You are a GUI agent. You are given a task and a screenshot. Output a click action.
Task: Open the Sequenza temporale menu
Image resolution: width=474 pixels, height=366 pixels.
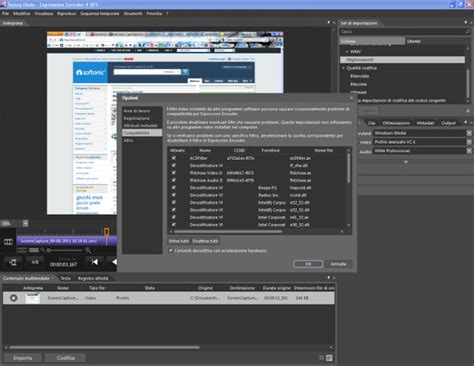pyautogui.click(x=99, y=14)
